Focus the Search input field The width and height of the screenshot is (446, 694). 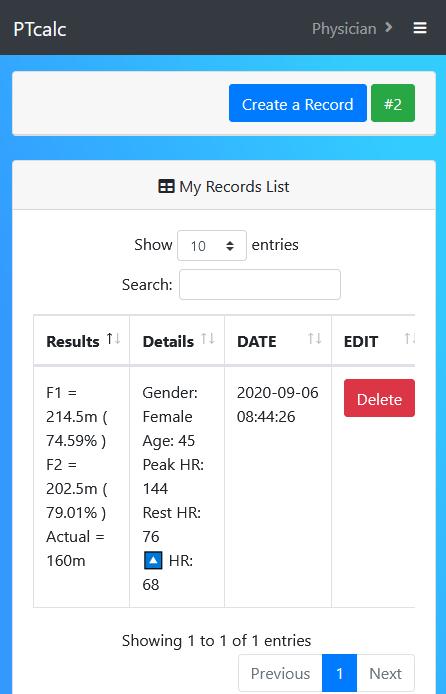tap(260, 285)
